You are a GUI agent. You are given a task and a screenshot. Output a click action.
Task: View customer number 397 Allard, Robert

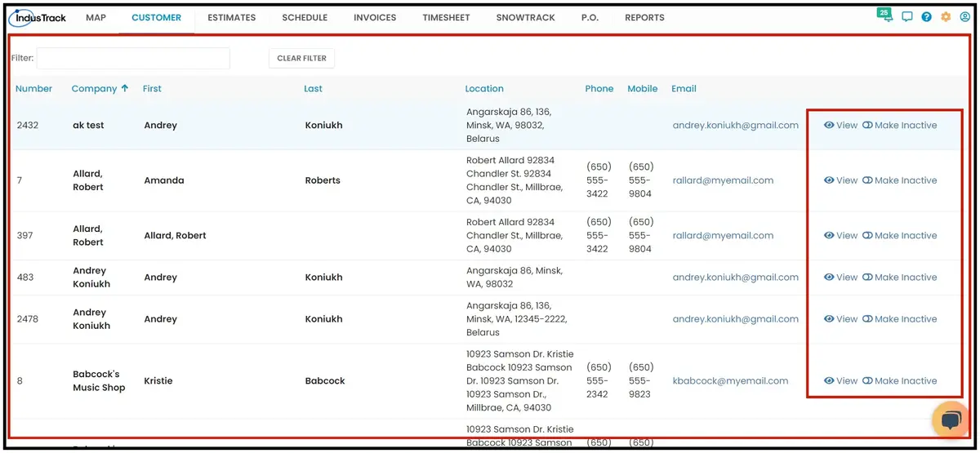tap(840, 236)
